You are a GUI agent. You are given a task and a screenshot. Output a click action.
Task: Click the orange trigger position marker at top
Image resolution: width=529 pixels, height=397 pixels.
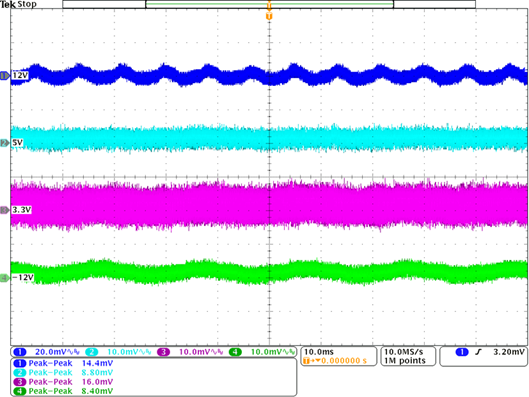(x=269, y=16)
